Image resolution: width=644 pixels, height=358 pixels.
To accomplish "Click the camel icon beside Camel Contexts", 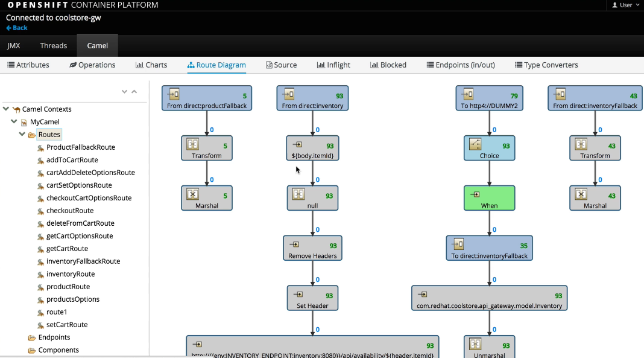I will click(16, 109).
